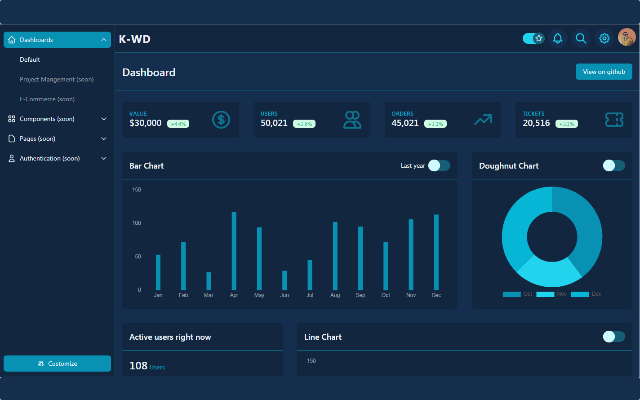
Task: Click the green percentage badge on Tickets card
Action: pyautogui.click(x=567, y=124)
